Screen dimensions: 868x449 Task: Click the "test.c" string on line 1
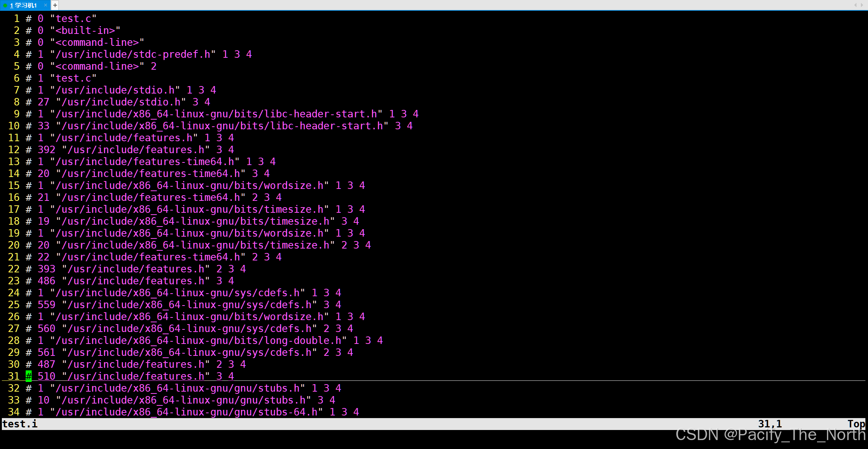click(x=73, y=19)
